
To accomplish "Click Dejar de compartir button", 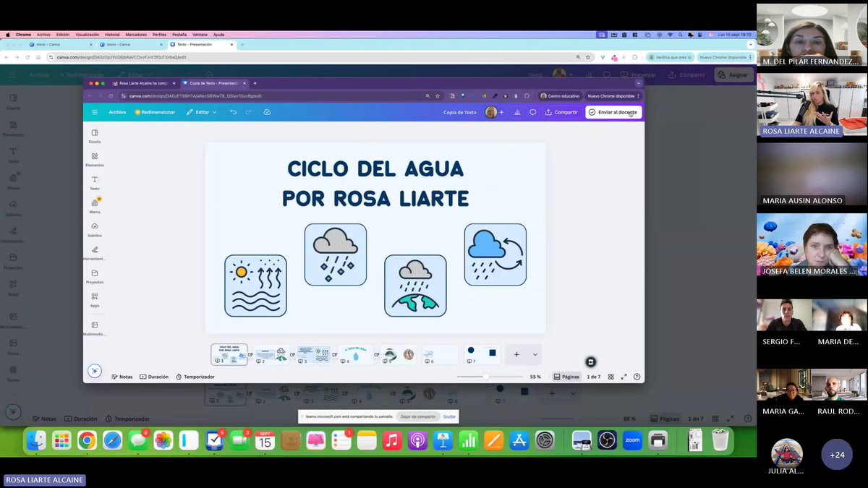I will click(418, 416).
